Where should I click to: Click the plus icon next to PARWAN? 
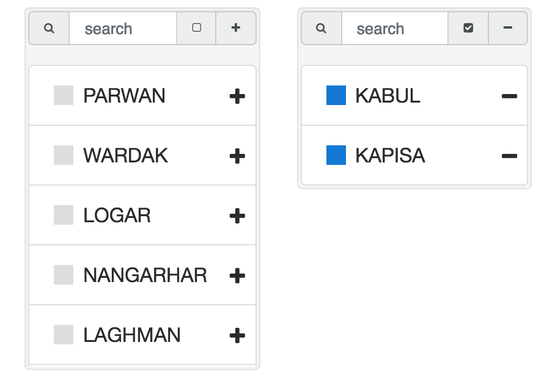[237, 96]
